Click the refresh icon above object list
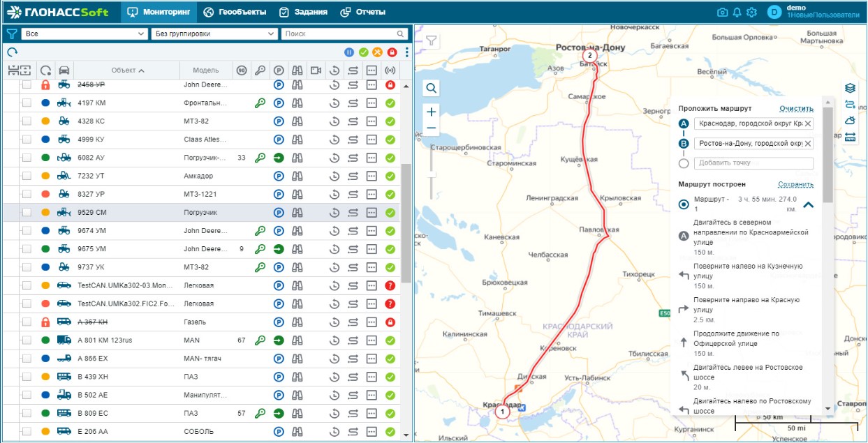The height and width of the screenshot is (443, 868). pos(12,52)
